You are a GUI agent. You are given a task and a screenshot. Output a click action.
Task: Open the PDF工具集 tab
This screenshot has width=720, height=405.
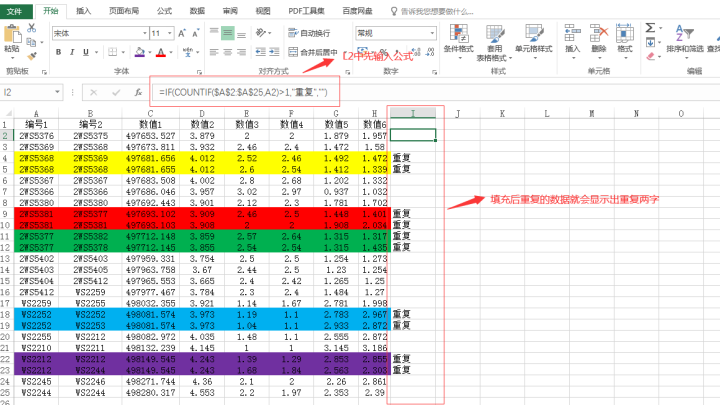306,11
